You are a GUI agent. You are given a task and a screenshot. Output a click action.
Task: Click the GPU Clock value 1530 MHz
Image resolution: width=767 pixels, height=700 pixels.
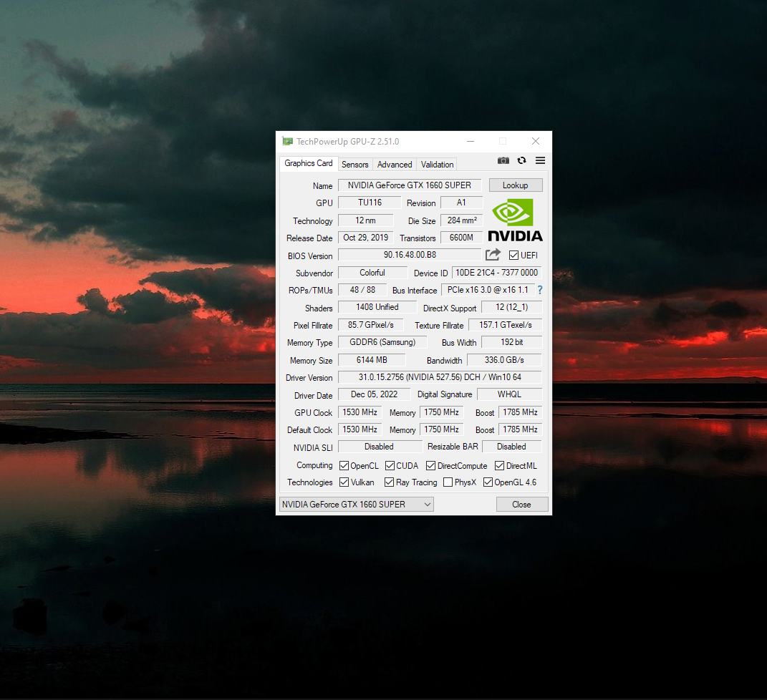pyautogui.click(x=360, y=412)
